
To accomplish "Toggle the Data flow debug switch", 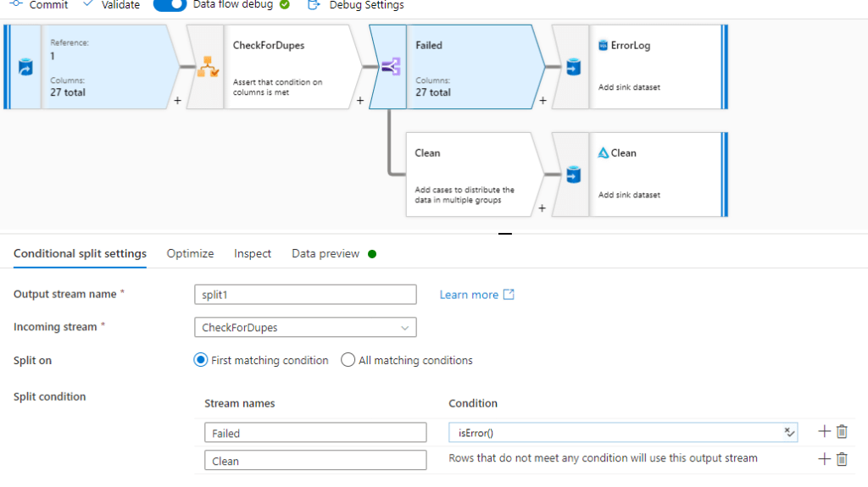I will pos(170,5).
